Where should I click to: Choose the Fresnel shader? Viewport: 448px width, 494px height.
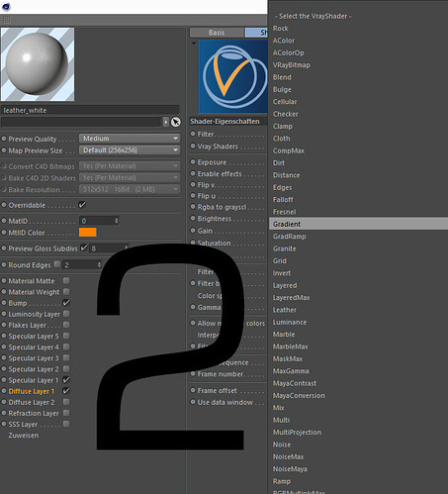pos(284,212)
